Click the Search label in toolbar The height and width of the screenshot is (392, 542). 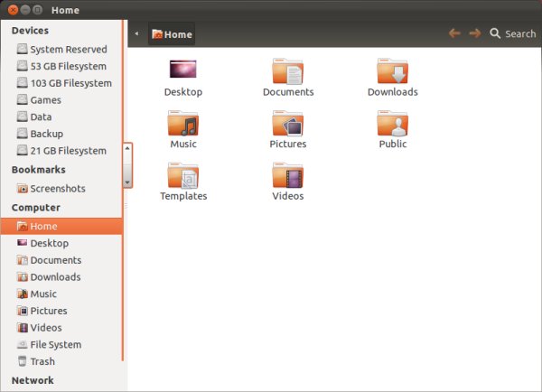pos(520,34)
